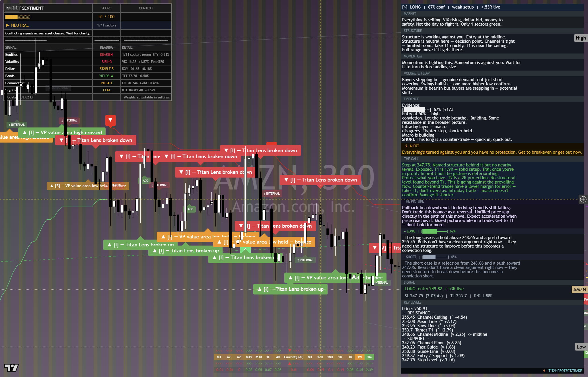Click the plus crosshair icon on the price axis
Image resolution: width=588 pixels, height=377 pixels.
pyautogui.click(x=583, y=199)
